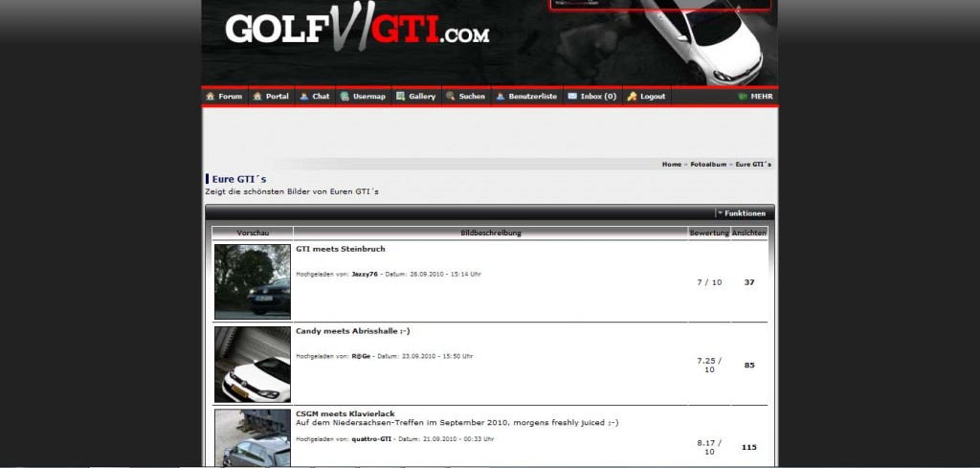Open the GTI meets Steinbruch thumbnail

(253, 281)
